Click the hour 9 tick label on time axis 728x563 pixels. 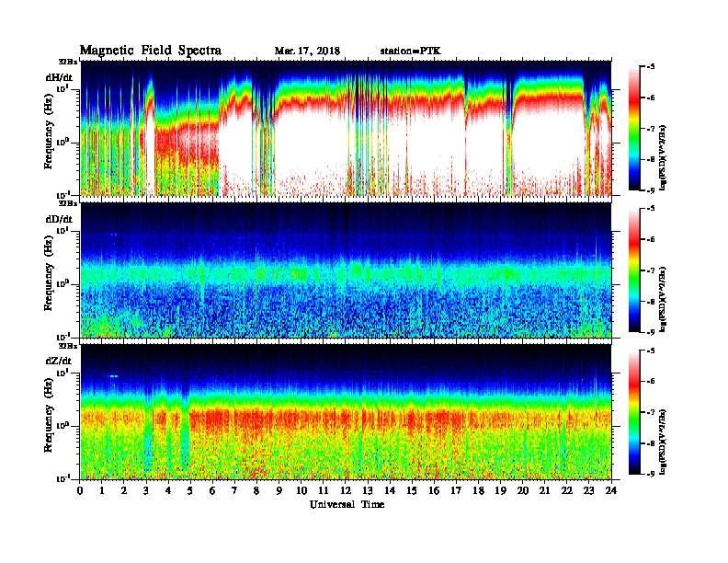click(279, 490)
